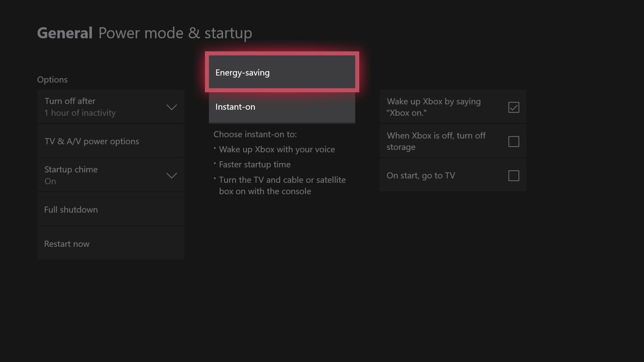Click "Wake up Xbox with your voice" text
Viewport: 644px width, 362px height.
click(277, 149)
